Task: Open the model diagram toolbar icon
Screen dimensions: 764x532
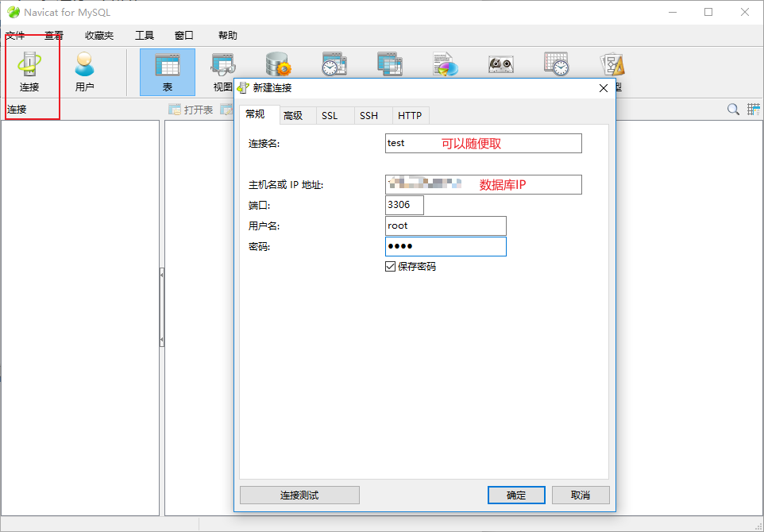Action: (x=612, y=64)
